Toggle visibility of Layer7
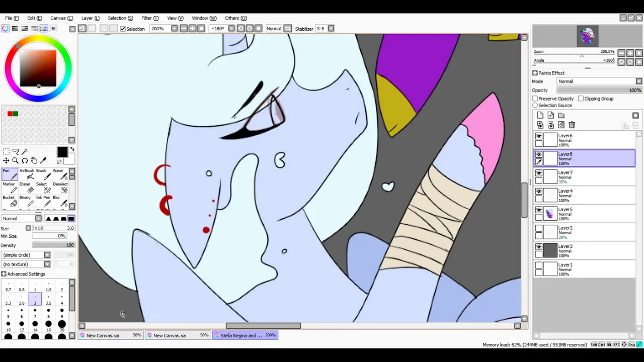The height and width of the screenshot is (362, 644). click(539, 173)
